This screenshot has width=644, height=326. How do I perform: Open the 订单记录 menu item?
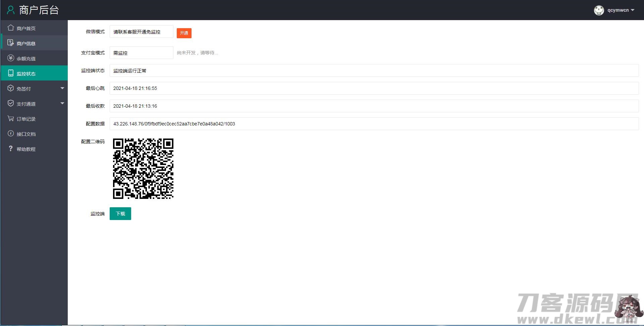(x=26, y=119)
